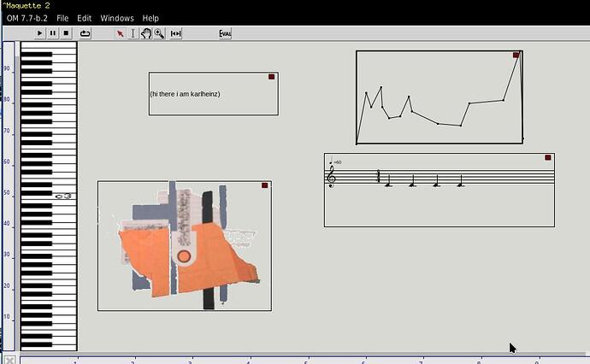Select the I-beam text cursor tool
The height and width of the screenshot is (364, 590).
pyautogui.click(x=133, y=33)
